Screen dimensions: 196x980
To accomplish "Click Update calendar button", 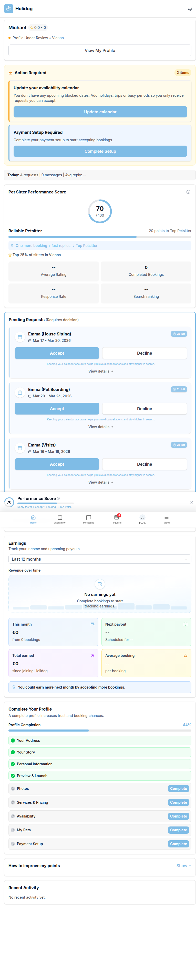I will (100, 112).
